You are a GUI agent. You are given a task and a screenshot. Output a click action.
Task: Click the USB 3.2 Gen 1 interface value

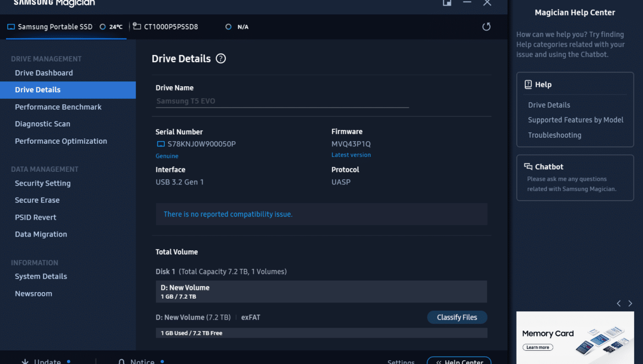[x=180, y=182]
